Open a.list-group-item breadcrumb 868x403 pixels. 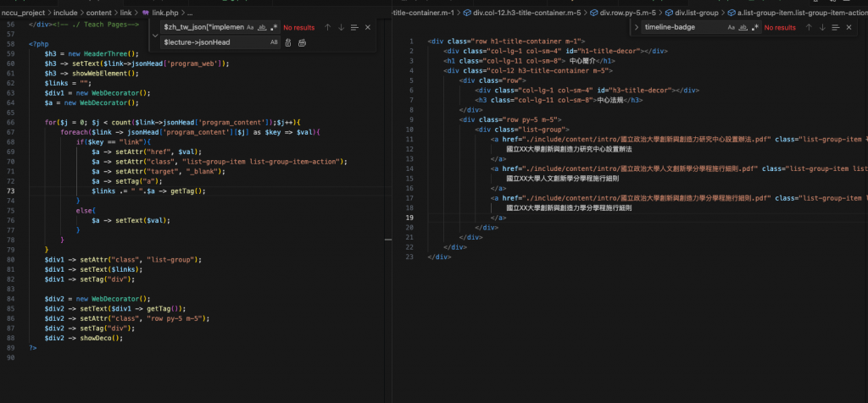pos(802,12)
